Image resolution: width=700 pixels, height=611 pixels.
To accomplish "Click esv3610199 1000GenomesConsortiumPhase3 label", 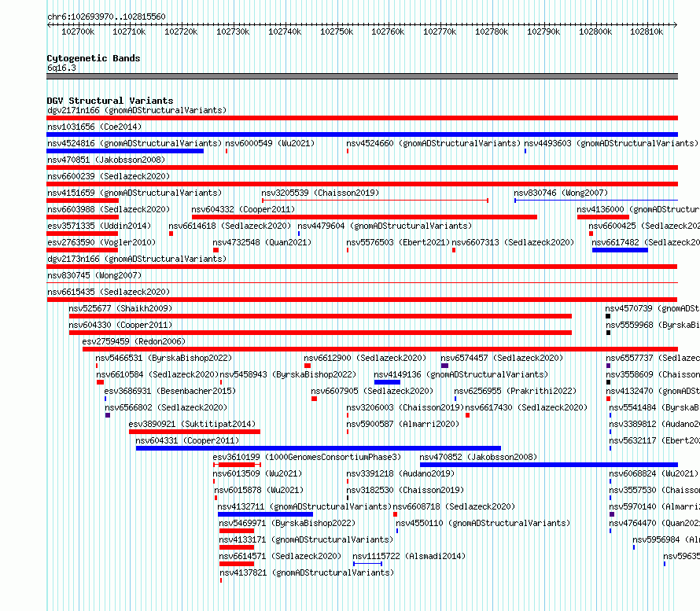I will [307, 457].
